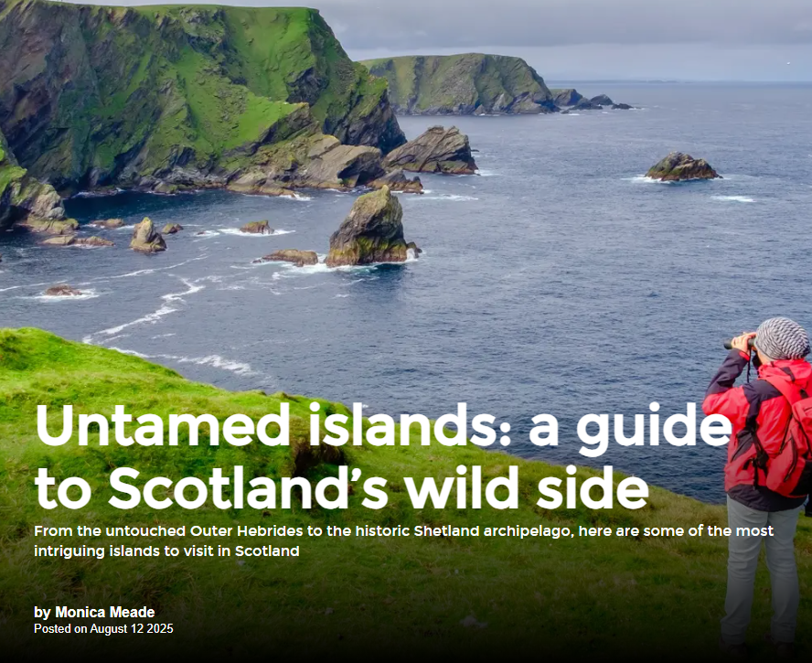Click the word 'by' before the author name

click(x=42, y=613)
